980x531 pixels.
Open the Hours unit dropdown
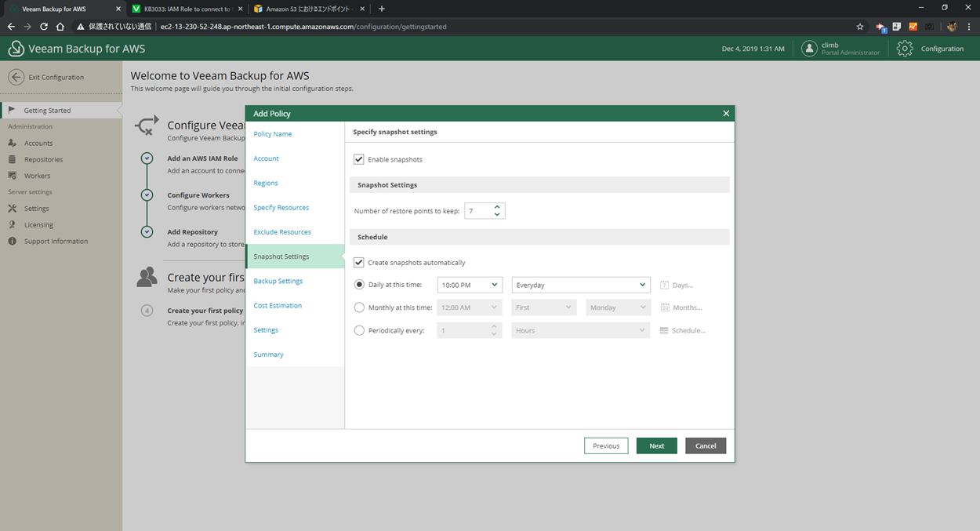[581, 330]
